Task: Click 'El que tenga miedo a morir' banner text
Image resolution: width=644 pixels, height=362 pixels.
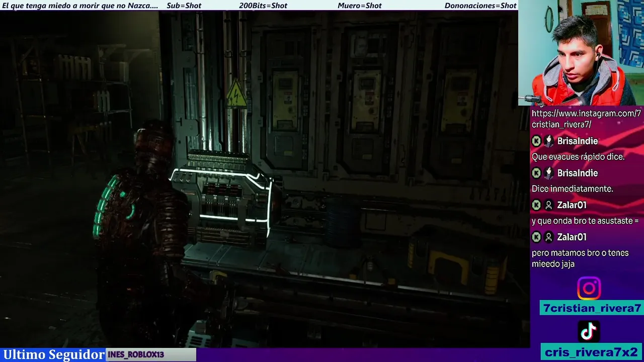Action: (80, 6)
